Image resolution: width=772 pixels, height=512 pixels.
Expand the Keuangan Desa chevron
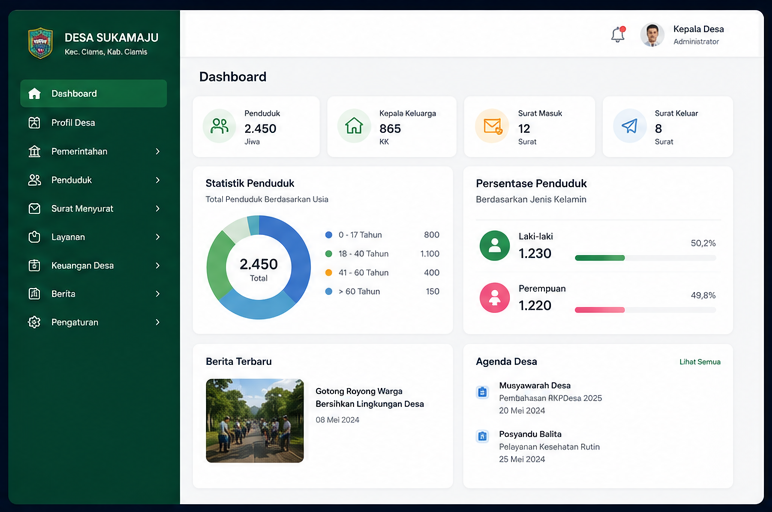(158, 265)
